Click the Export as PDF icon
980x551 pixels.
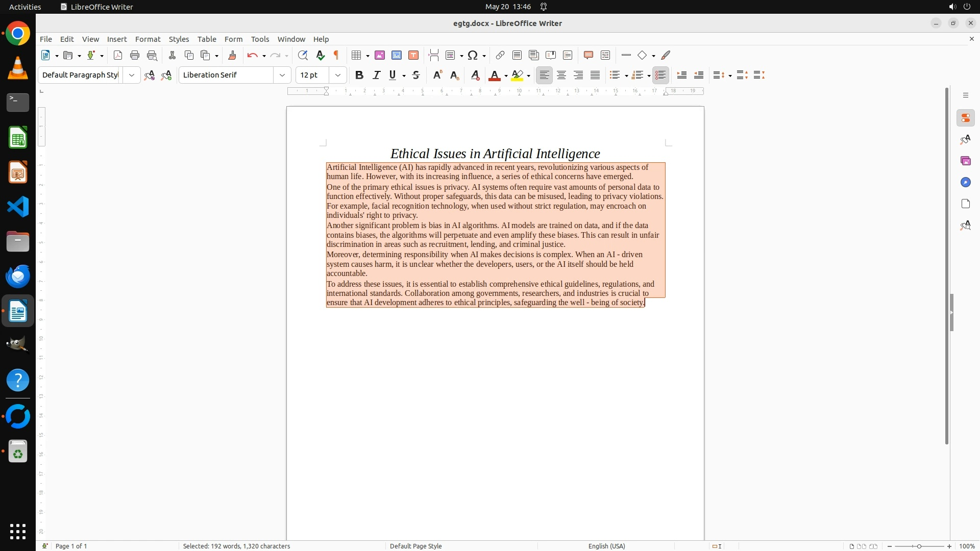(x=118, y=56)
